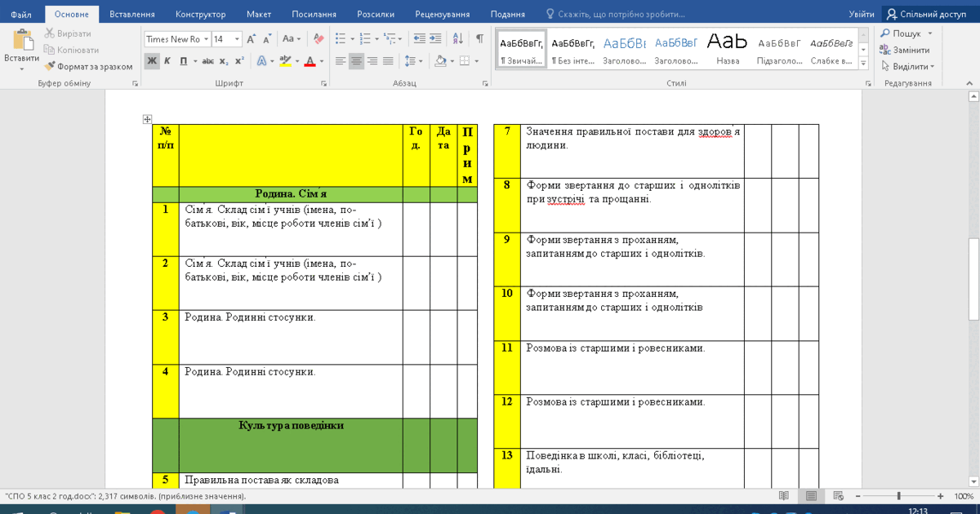The height and width of the screenshot is (514, 980).
Task: Apply a multilevel list
Action: point(390,39)
